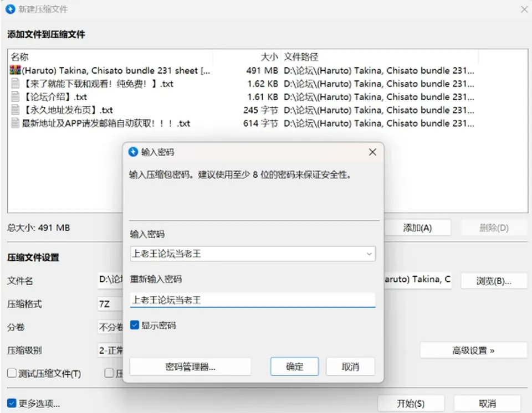532x413 pixels.
Task: Close the 新建压缩文件 window with its X
Action: [x=524, y=9]
